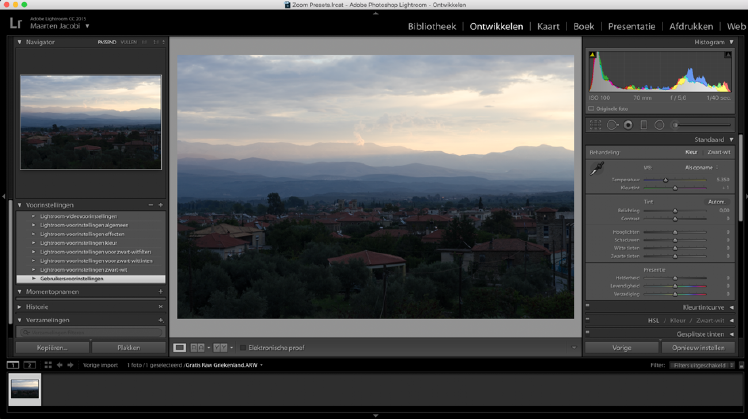Choose Kleur treatment
748x419 pixels.
coord(691,152)
